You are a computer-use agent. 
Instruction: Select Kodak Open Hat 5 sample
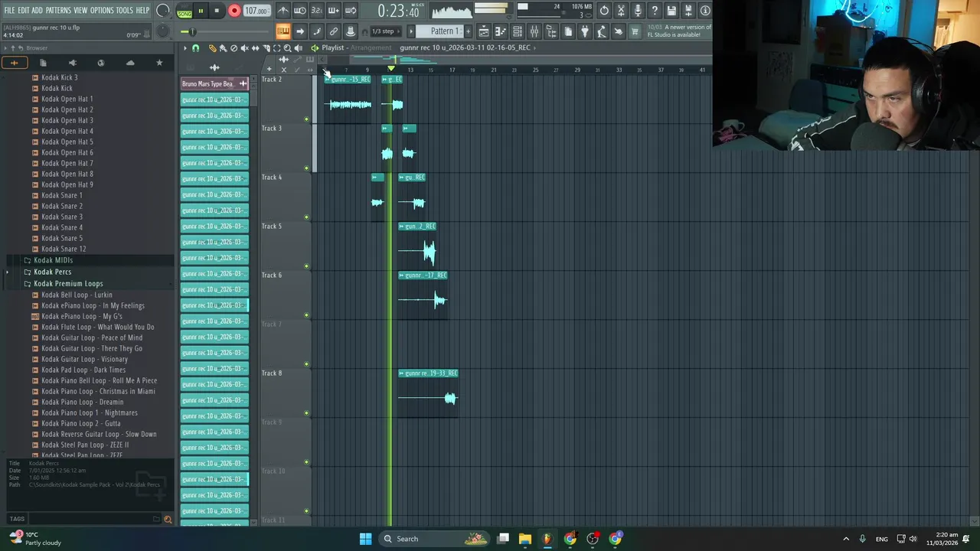pyautogui.click(x=67, y=142)
